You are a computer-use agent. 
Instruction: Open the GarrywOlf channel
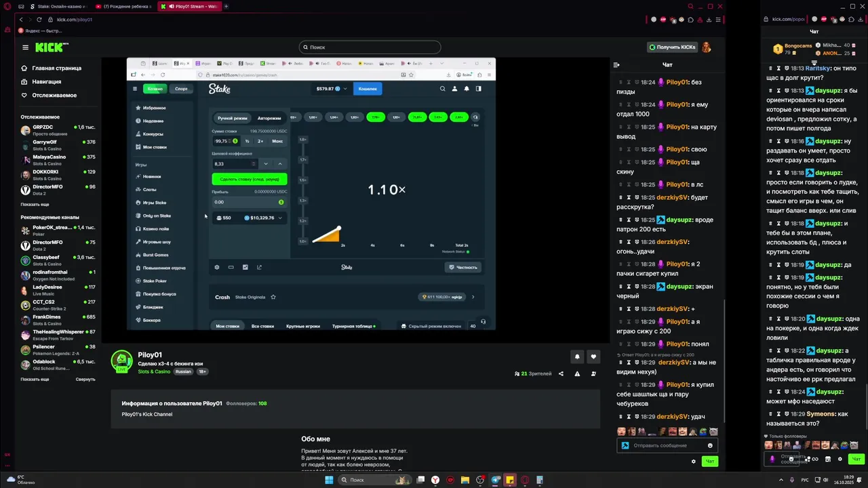tap(58, 145)
